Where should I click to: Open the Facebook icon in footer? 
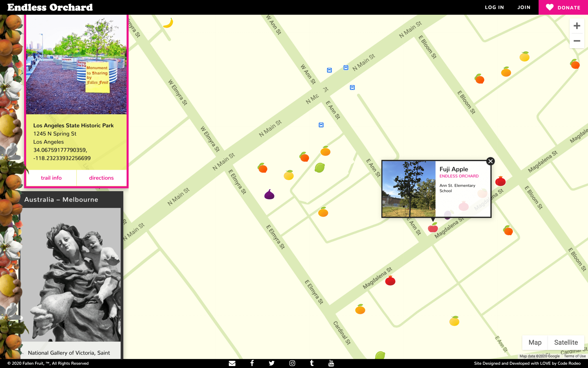click(x=252, y=363)
